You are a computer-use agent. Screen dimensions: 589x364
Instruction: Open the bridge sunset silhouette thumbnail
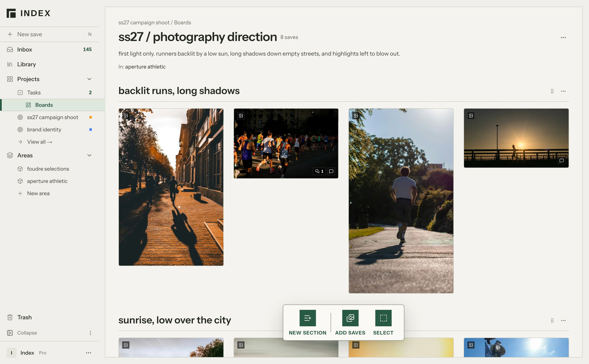click(x=516, y=138)
